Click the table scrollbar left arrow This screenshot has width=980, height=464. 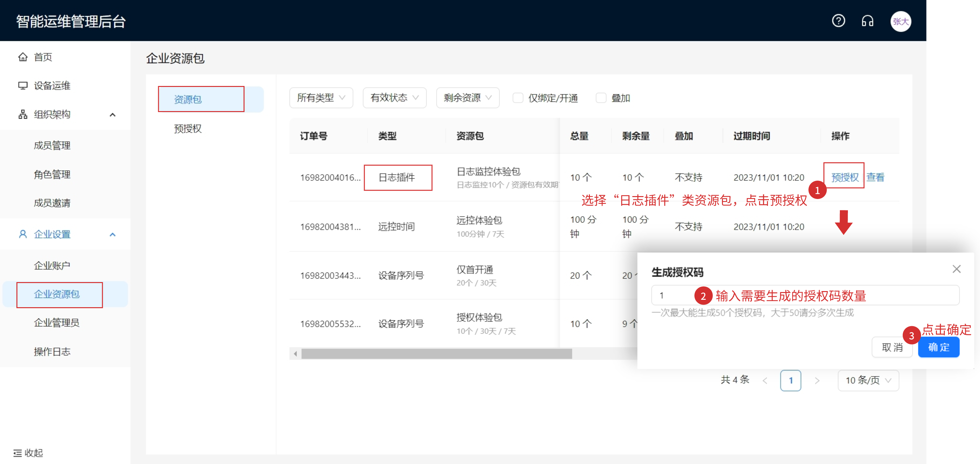(x=295, y=354)
